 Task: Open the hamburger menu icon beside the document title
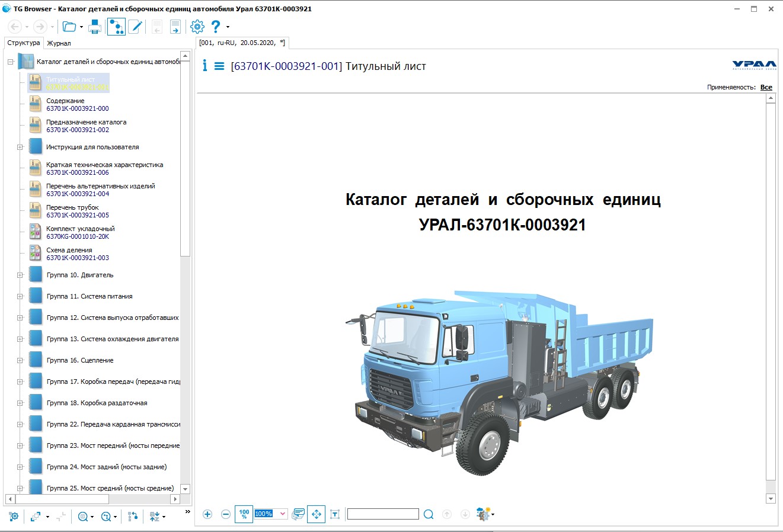pyautogui.click(x=219, y=66)
